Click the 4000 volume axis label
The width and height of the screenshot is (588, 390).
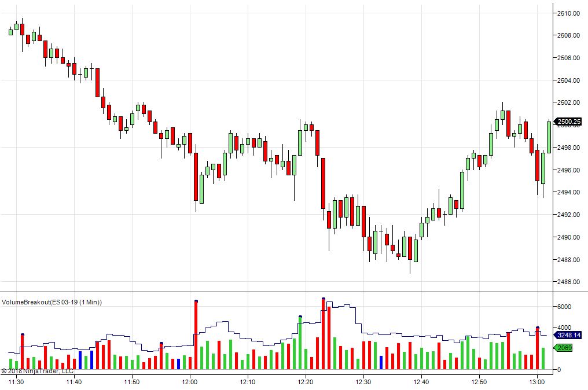[x=564, y=328]
